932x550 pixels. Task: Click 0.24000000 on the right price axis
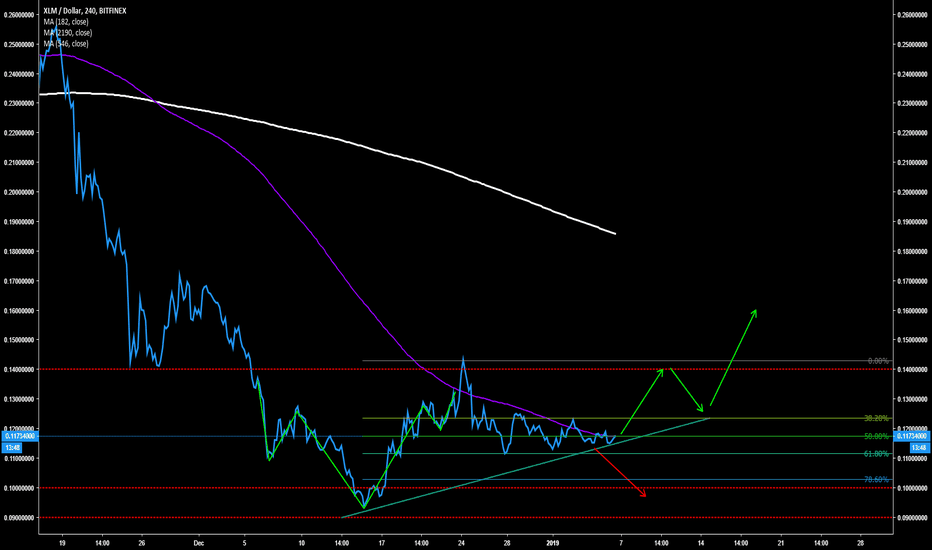pos(912,74)
